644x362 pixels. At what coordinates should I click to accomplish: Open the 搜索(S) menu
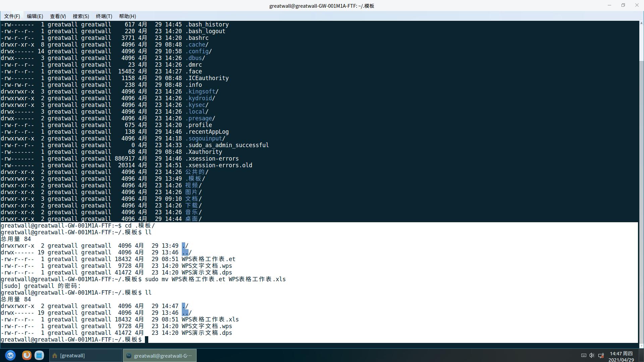[81, 16]
